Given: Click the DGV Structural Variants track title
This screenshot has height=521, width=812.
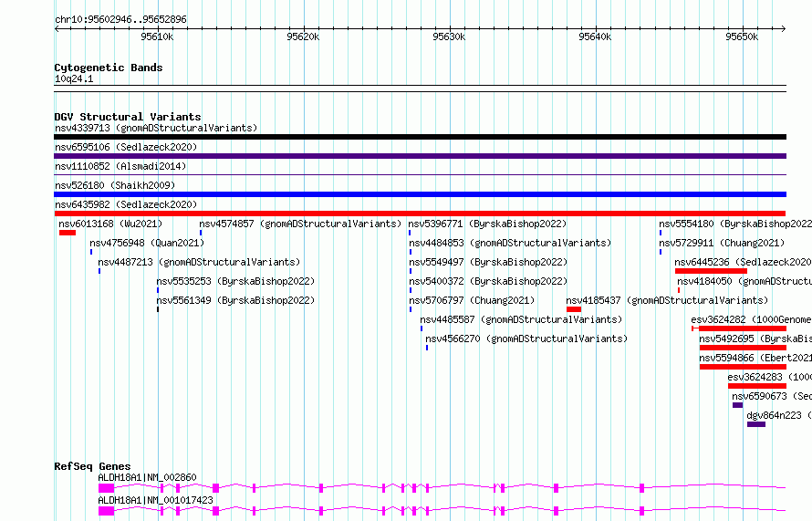Looking at the screenshot, I should (128, 117).
